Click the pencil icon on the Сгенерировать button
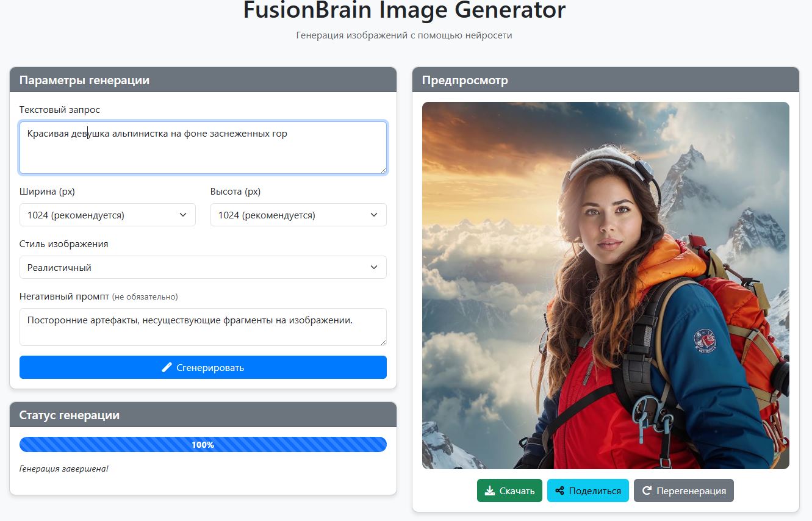The height and width of the screenshot is (521, 812). pyautogui.click(x=167, y=367)
